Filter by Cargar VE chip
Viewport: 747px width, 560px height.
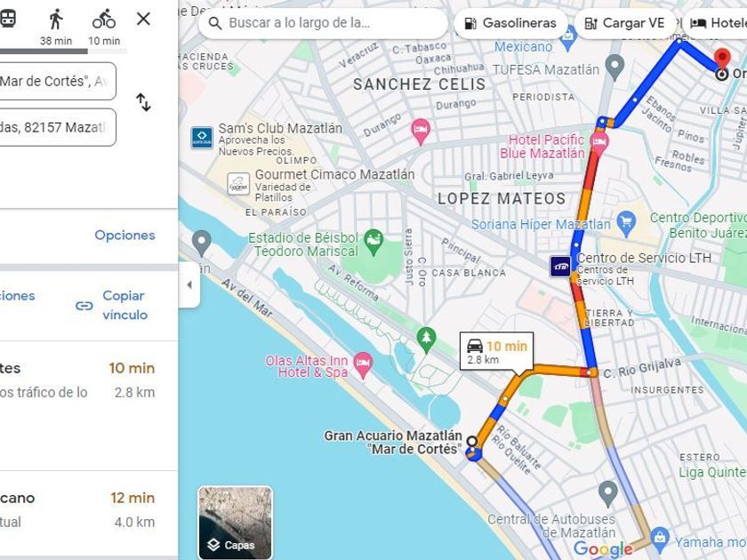[x=625, y=23]
